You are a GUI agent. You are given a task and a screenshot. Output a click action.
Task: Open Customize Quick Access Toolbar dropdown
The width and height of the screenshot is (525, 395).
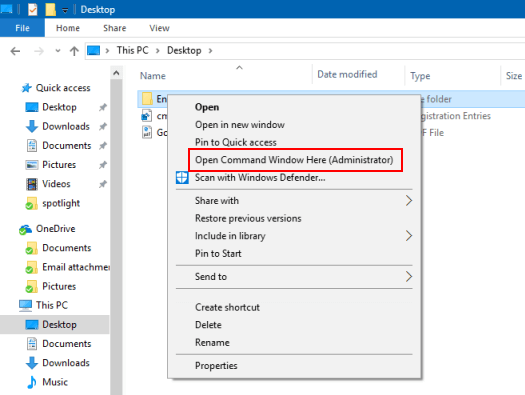point(65,10)
